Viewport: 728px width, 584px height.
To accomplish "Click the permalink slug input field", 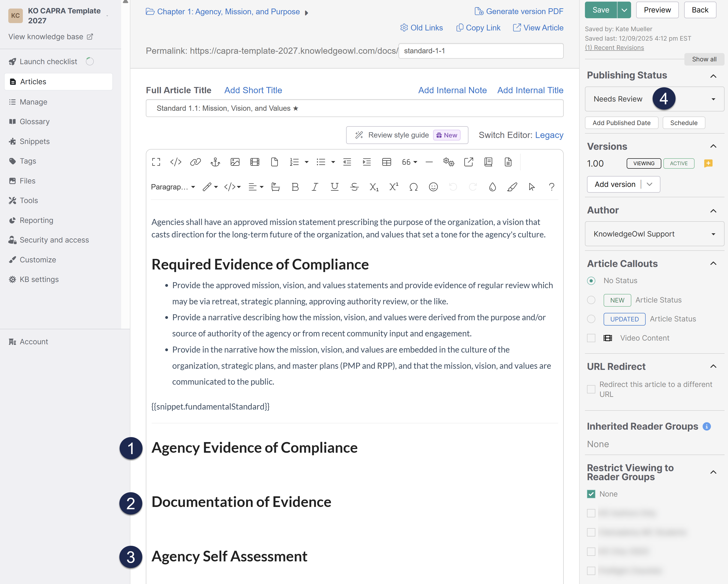I will 480,51.
